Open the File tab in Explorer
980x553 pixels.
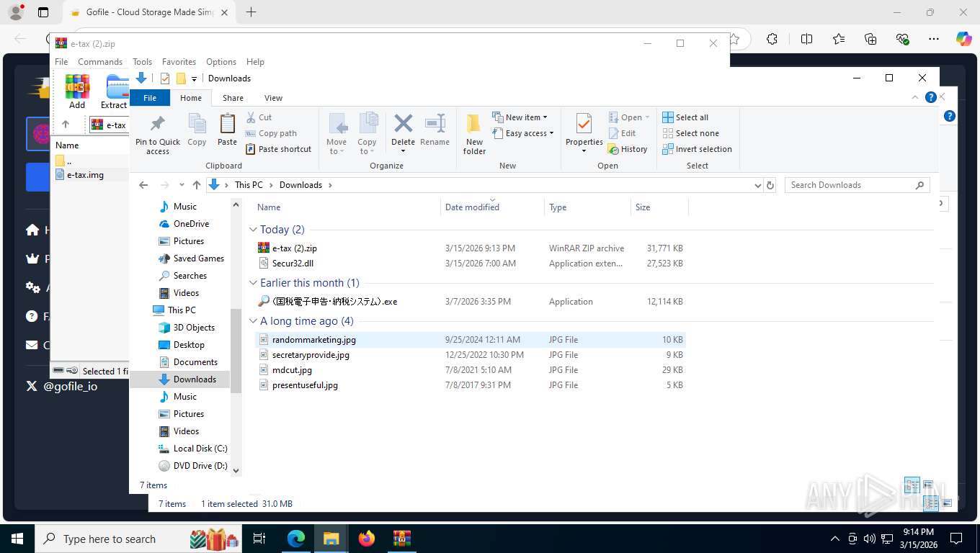(x=150, y=98)
